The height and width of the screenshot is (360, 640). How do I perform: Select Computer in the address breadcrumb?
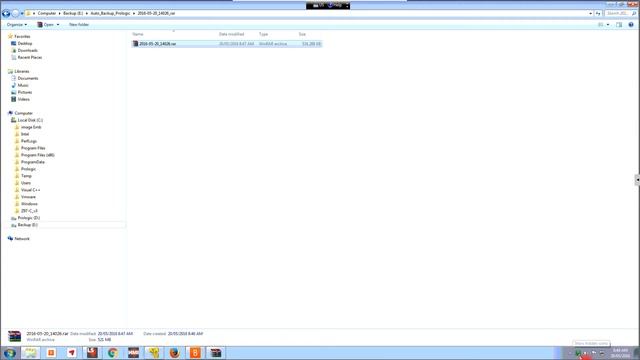pos(47,13)
